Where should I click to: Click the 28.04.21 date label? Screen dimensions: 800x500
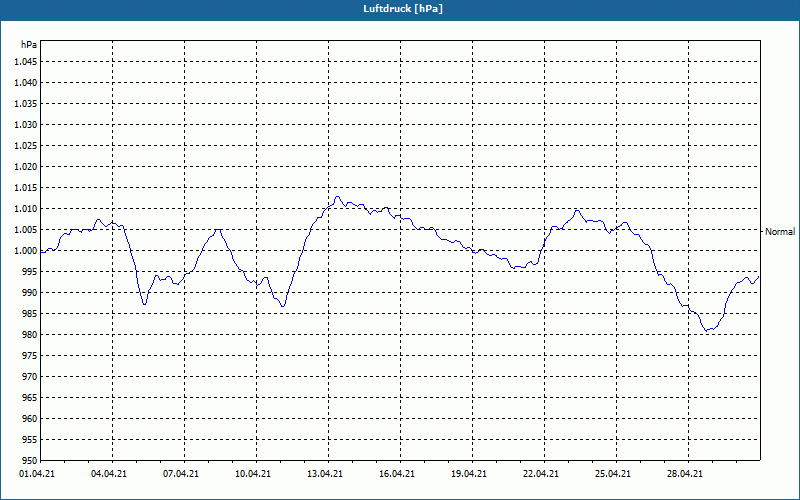[x=685, y=474]
